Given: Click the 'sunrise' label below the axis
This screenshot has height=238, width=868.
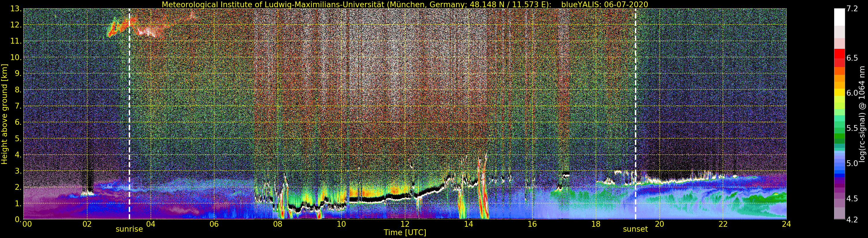Looking at the screenshot, I should pos(129,229).
